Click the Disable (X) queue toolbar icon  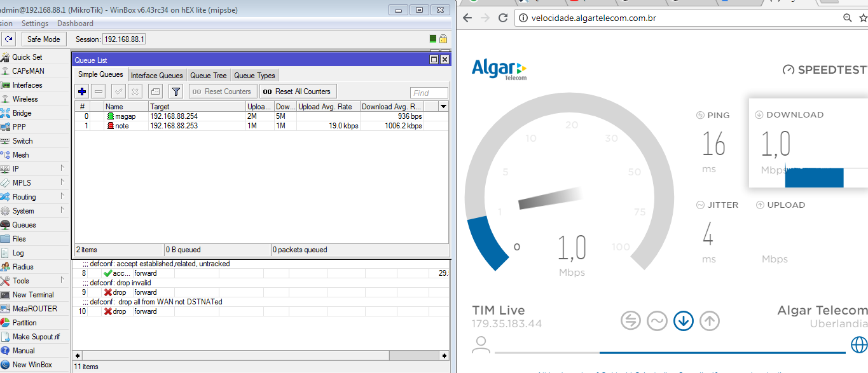135,92
